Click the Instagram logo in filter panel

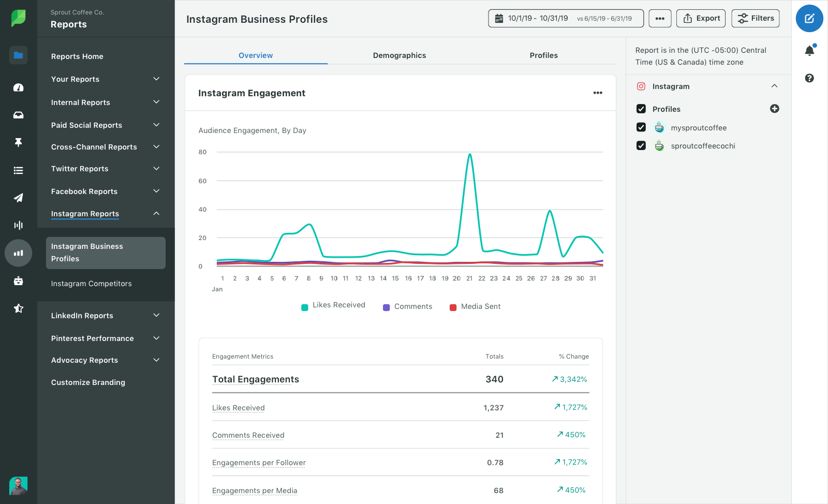(x=641, y=86)
